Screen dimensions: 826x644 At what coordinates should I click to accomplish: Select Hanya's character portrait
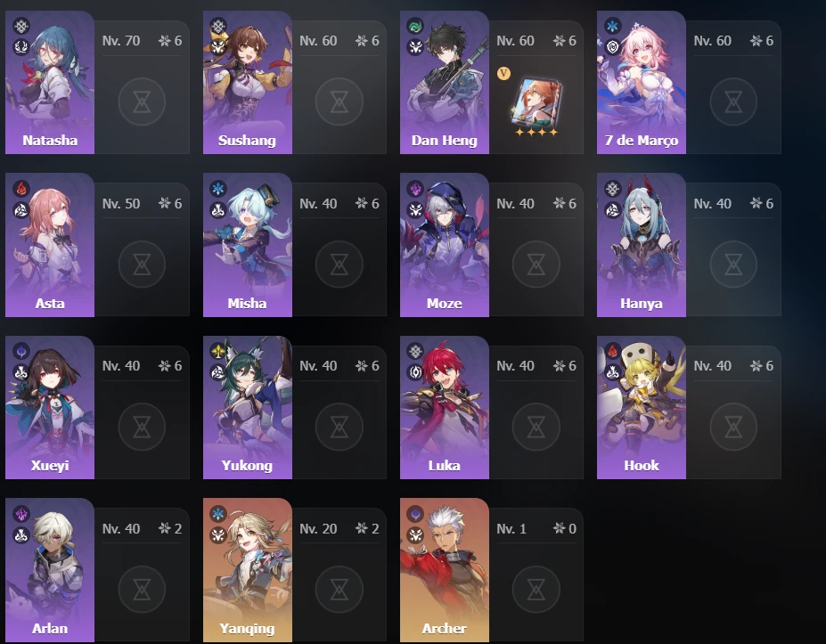click(641, 245)
